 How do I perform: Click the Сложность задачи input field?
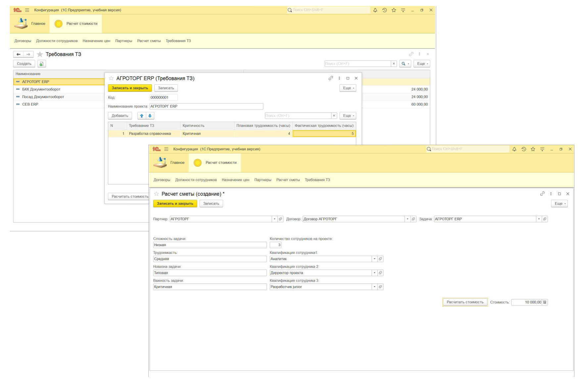tap(210, 245)
